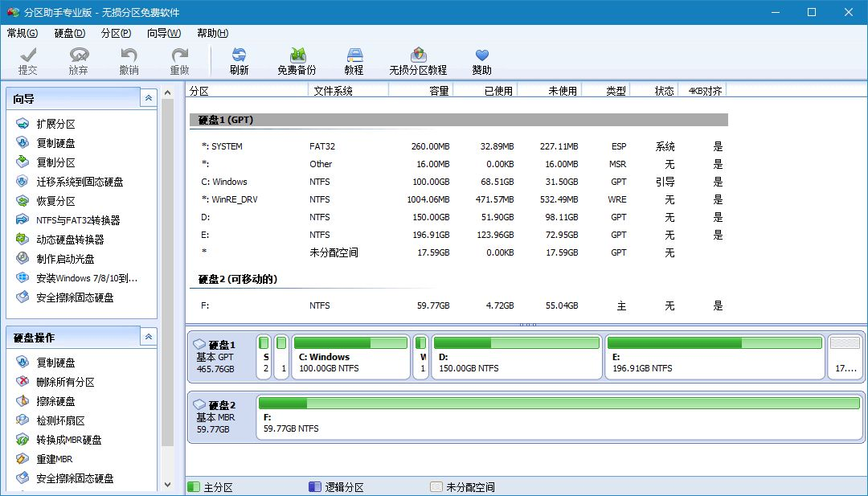This screenshot has height=496, width=868.
Task: Select the F: row in partition list
Action: (x=458, y=305)
